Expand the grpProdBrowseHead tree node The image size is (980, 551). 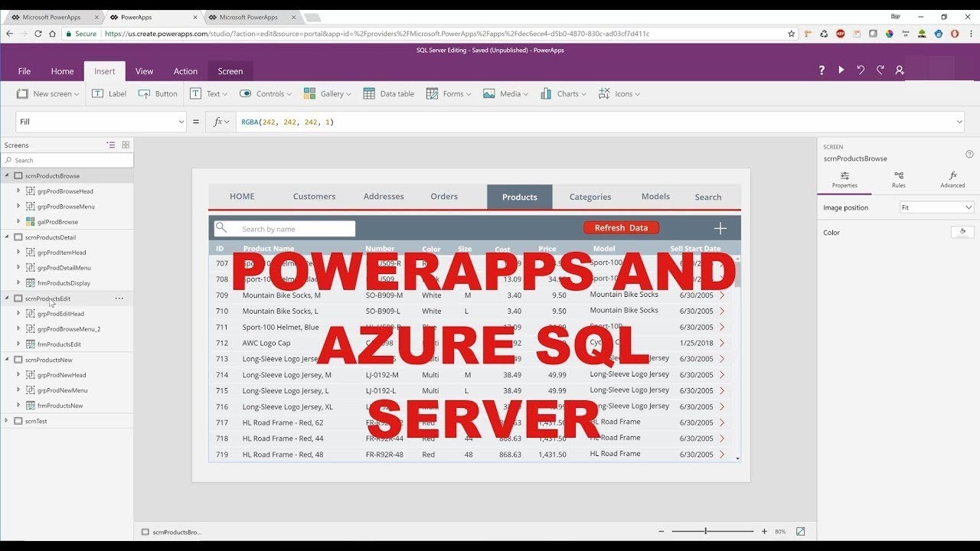click(18, 191)
